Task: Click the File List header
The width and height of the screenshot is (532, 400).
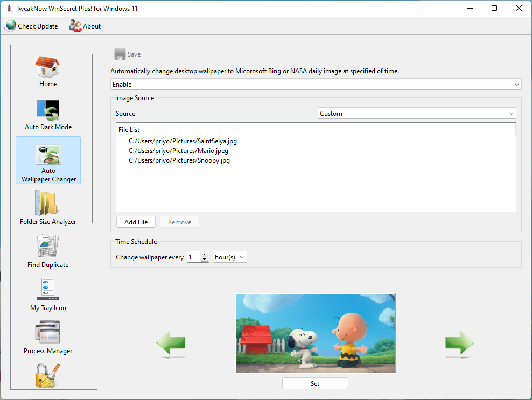Action: tap(129, 130)
